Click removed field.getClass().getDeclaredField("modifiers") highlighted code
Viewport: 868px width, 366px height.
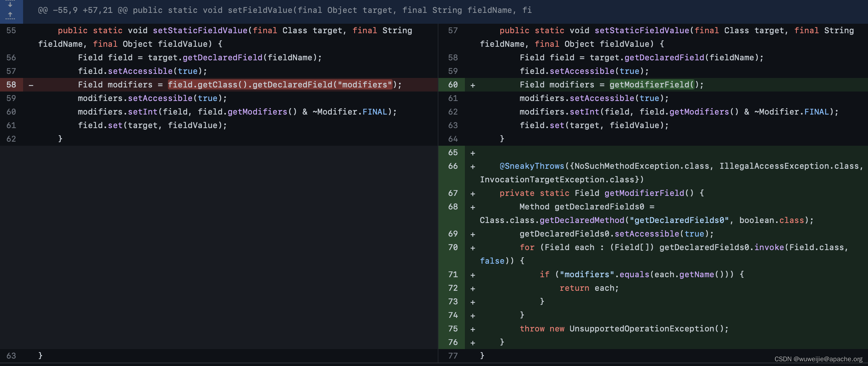pyautogui.click(x=280, y=85)
